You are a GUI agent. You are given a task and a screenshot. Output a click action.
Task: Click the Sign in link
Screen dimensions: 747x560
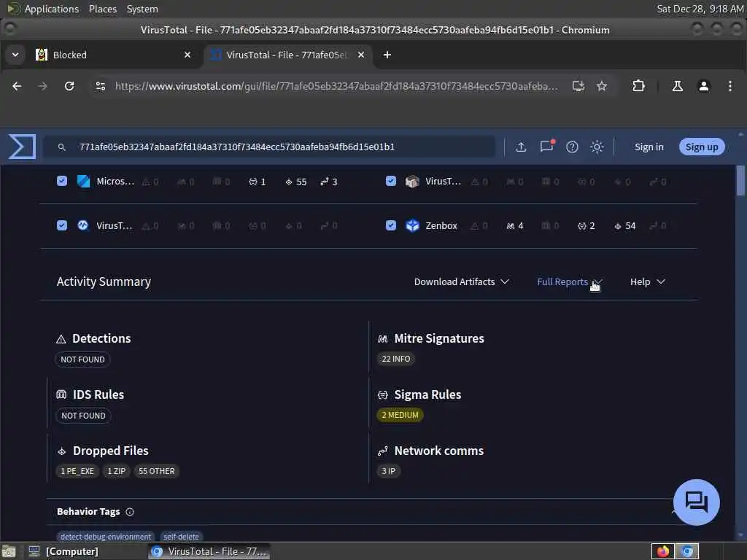coord(649,147)
